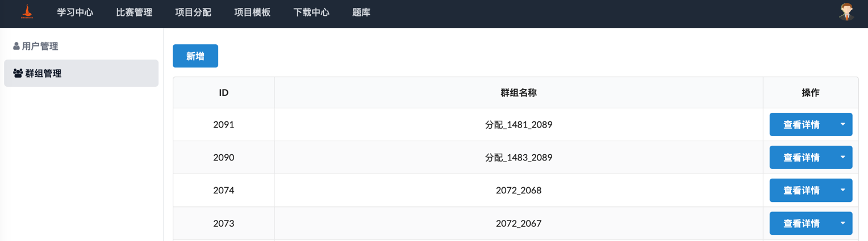The height and width of the screenshot is (241, 868).
Task: Open dropdown caret for group 2074
Action: click(x=842, y=191)
